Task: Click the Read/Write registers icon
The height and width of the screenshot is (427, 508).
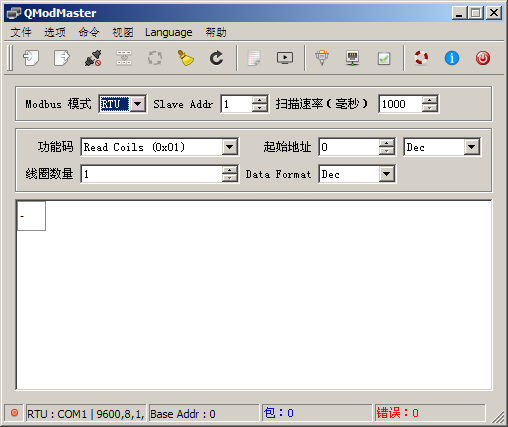Action: click(x=124, y=58)
